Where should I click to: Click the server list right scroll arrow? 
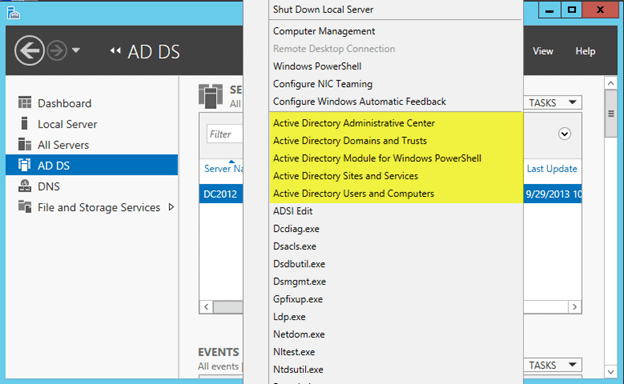tap(575, 307)
